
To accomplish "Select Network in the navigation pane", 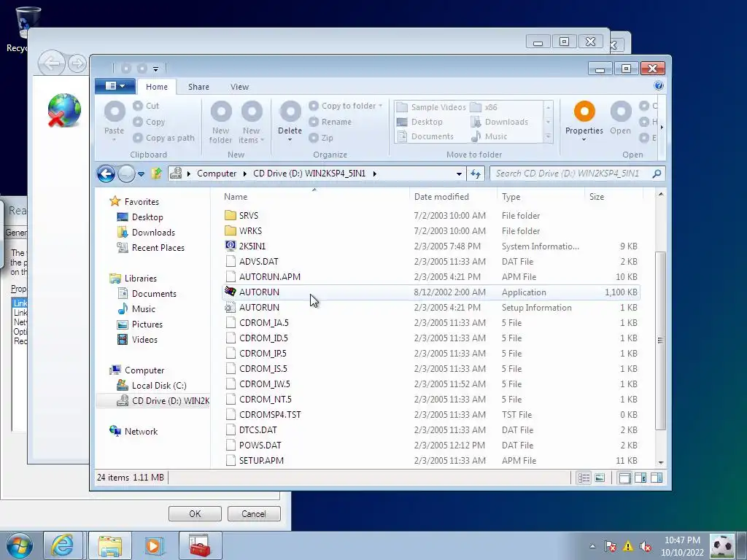I will click(141, 432).
